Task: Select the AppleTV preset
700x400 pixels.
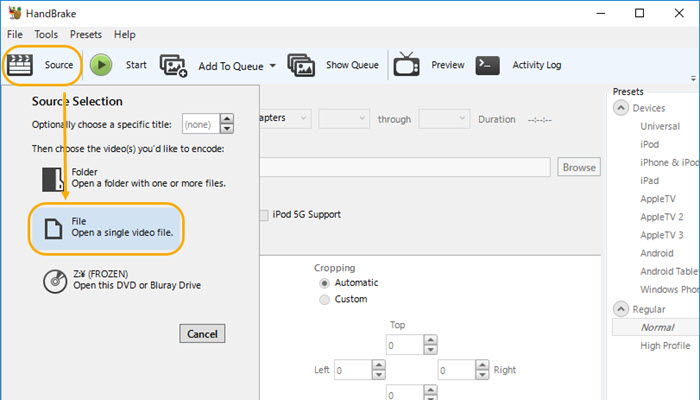Action: tap(658, 199)
